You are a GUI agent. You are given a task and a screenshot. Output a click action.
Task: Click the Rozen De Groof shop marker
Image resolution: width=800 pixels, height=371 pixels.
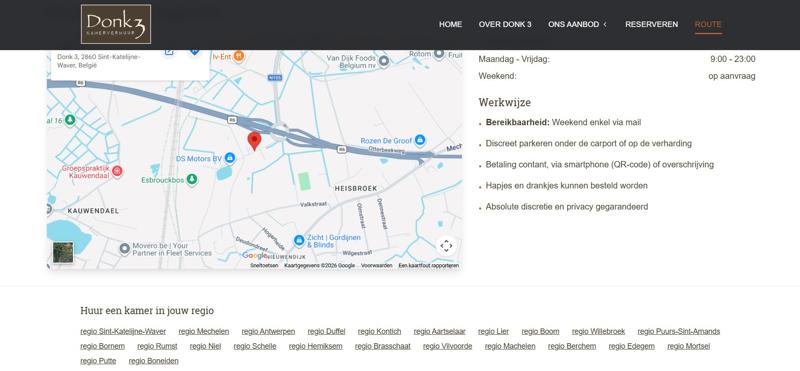click(x=420, y=139)
